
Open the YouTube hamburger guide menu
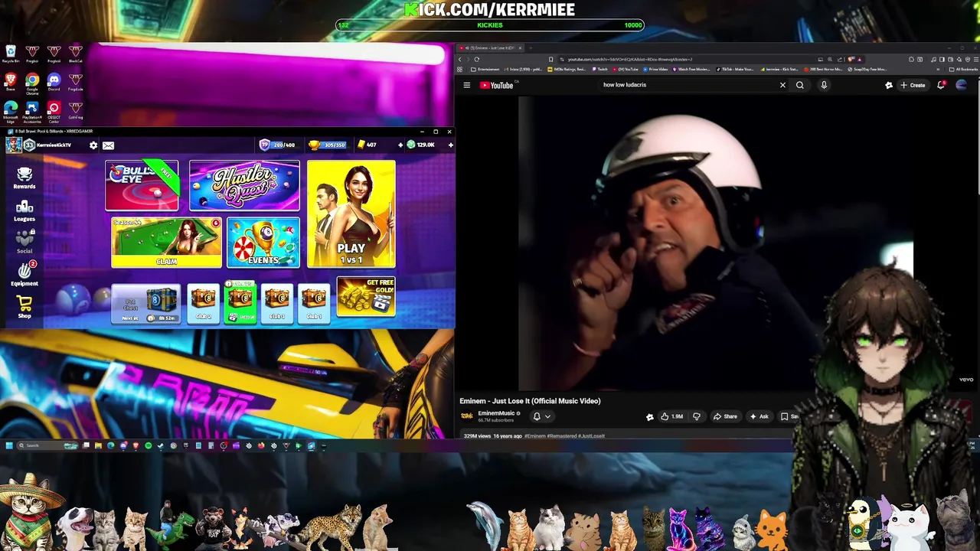point(466,85)
